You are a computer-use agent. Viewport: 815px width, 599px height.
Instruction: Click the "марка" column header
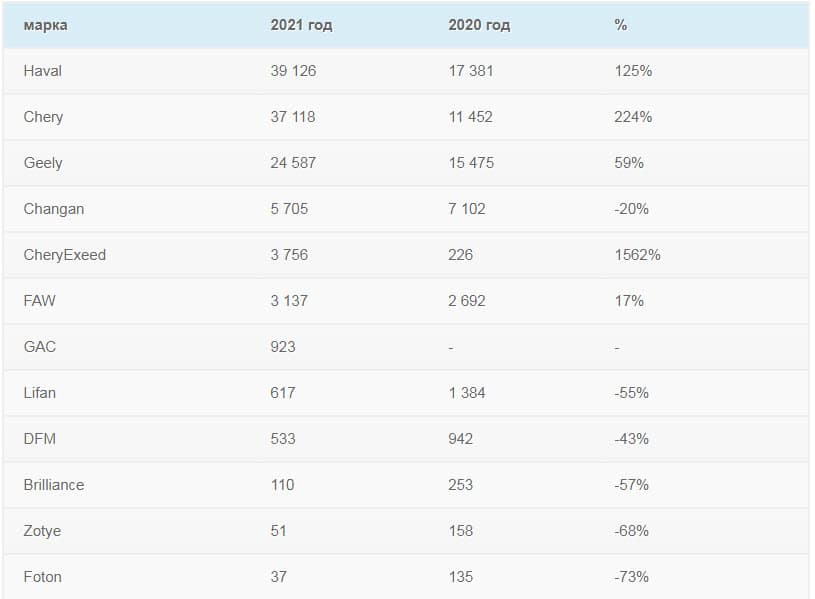[45, 25]
